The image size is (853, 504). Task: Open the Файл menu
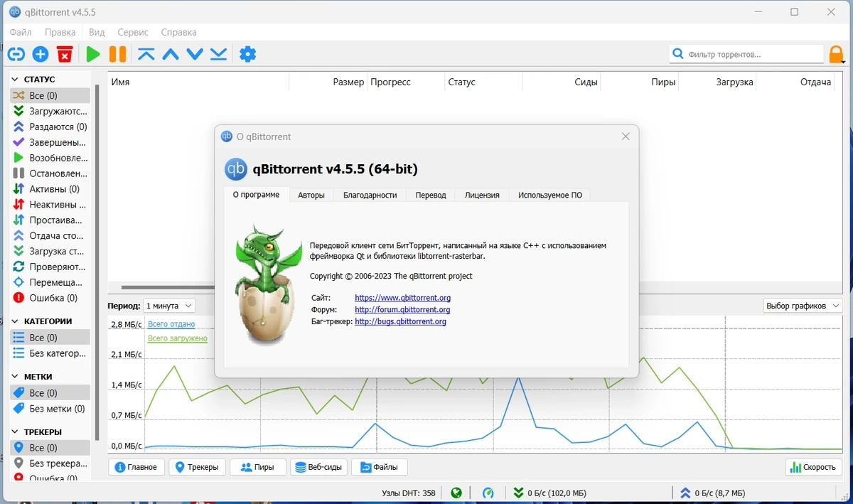click(x=21, y=32)
